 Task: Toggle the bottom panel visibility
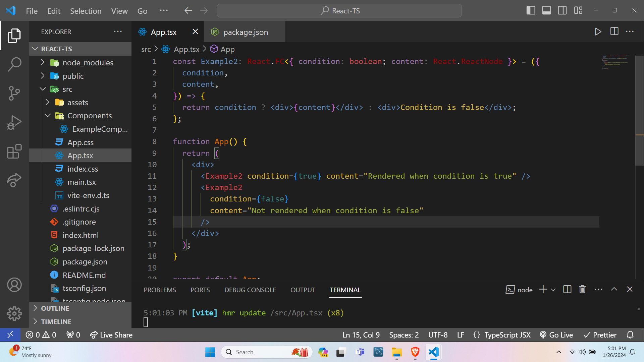(x=546, y=10)
